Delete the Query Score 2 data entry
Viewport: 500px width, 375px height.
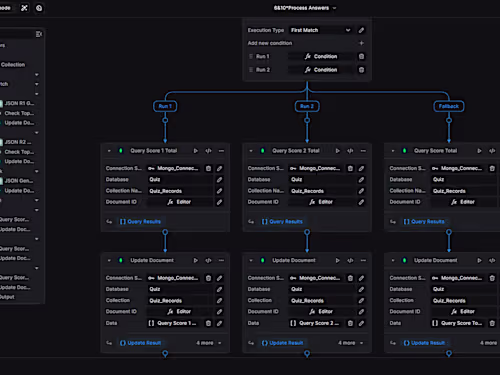click(x=350, y=323)
